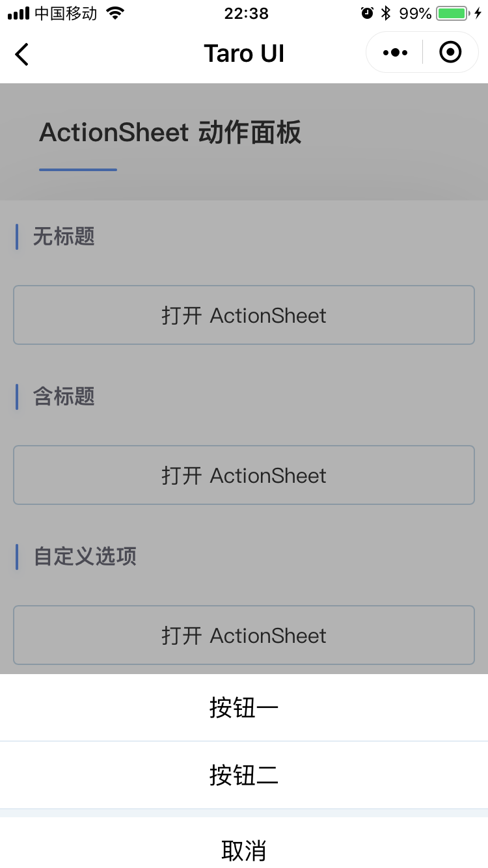Tap the ActionSheet 动作面板 page heading

point(170,132)
